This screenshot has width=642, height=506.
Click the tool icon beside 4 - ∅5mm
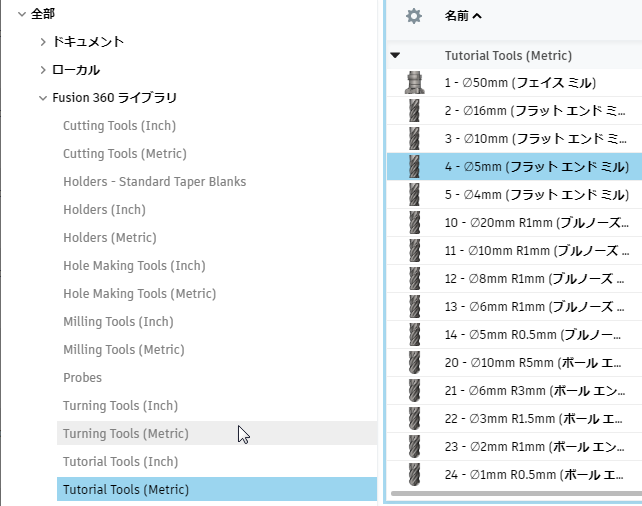pyautogui.click(x=414, y=166)
